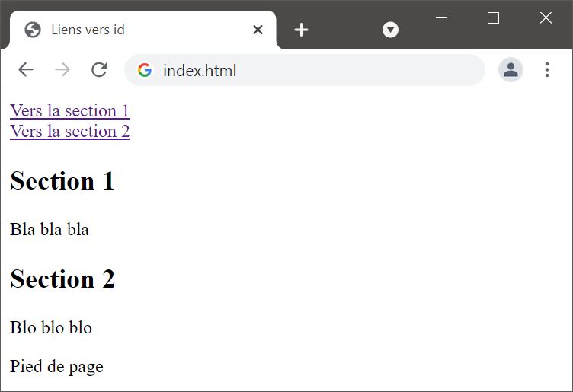The image size is (573, 392).
Task: Click the globe favicon on tab
Action: (x=33, y=30)
